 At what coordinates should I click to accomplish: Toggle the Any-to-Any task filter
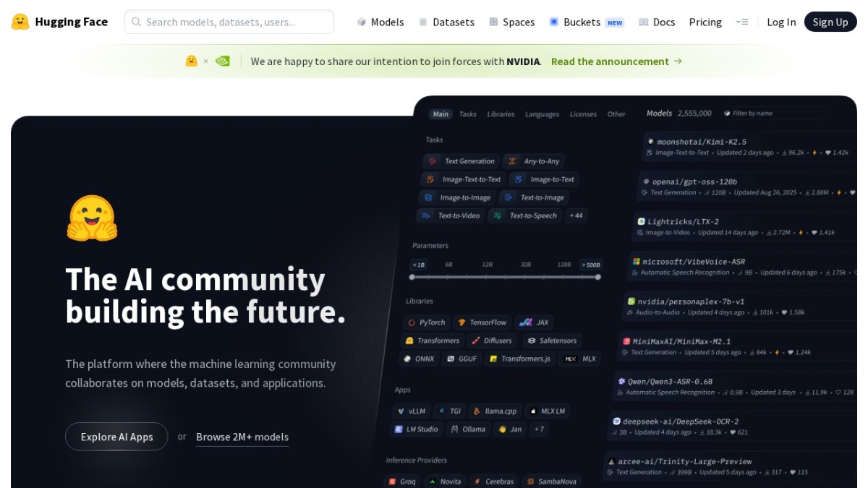pos(534,161)
